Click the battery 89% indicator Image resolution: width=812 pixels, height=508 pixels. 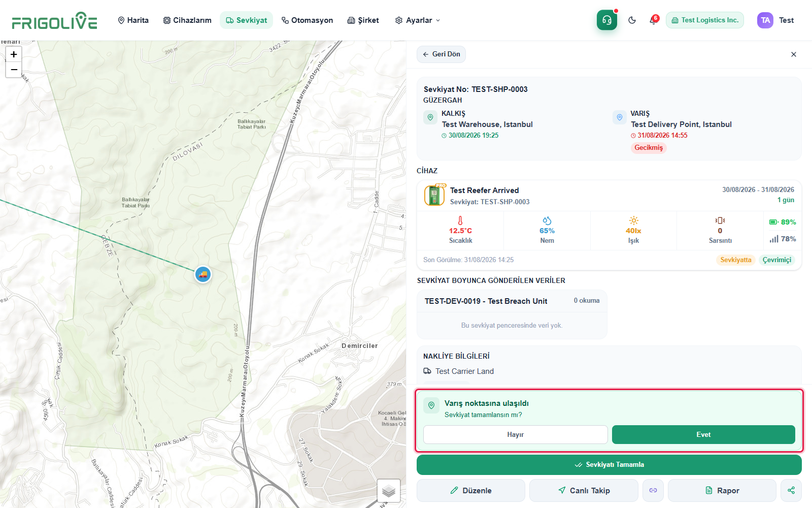[783, 222]
